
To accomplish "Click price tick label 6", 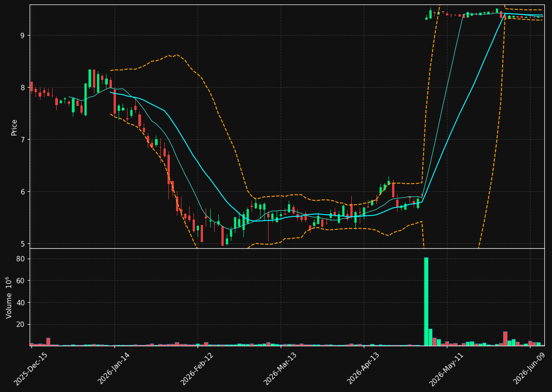I will click(23, 192).
